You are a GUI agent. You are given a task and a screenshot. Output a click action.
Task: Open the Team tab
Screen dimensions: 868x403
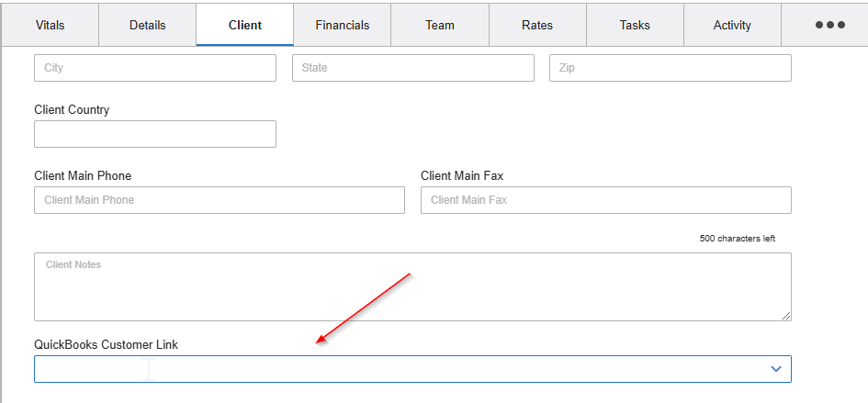click(440, 25)
